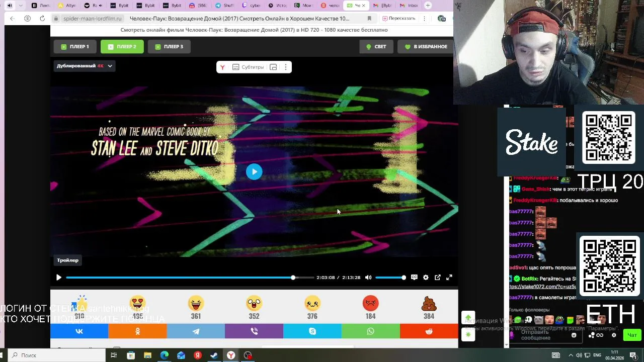The height and width of the screenshot is (362, 644).
Task: Send the message with the Чат button
Action: [632, 335]
